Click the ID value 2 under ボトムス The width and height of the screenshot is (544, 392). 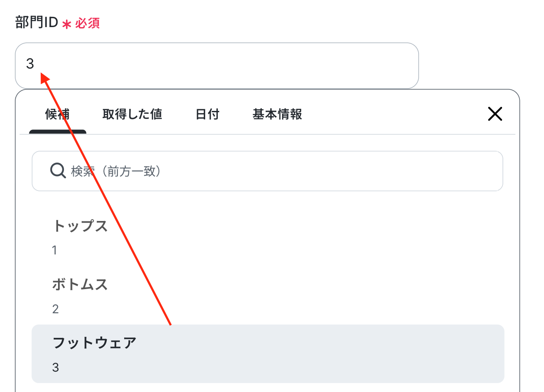[x=56, y=309]
